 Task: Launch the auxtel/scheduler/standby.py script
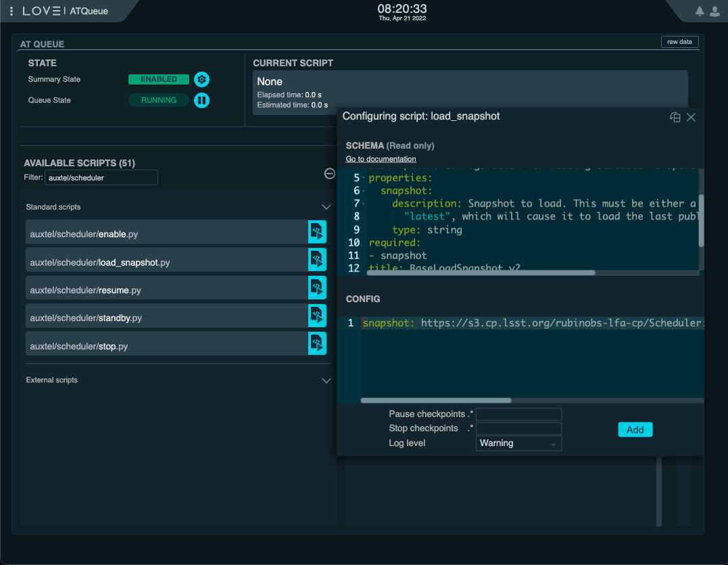[317, 315]
